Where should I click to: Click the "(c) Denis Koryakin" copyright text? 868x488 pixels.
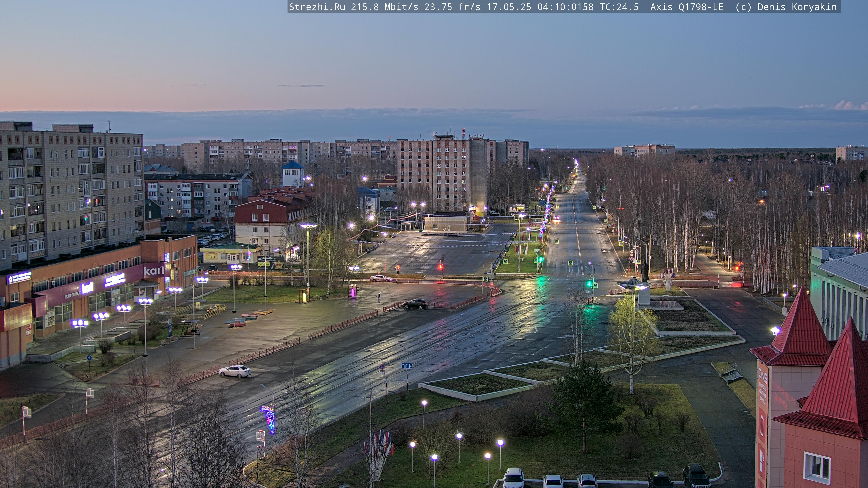click(x=786, y=7)
